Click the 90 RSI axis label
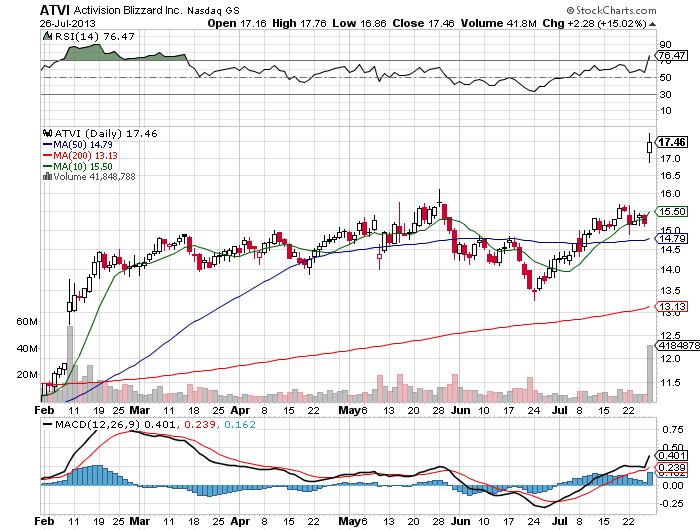This screenshot has width=700, height=530. click(665, 44)
